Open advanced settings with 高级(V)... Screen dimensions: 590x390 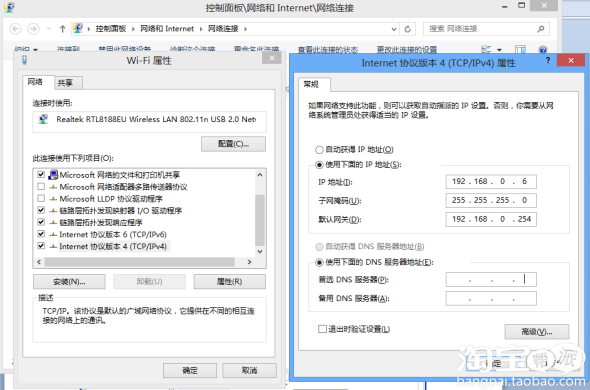(x=537, y=332)
